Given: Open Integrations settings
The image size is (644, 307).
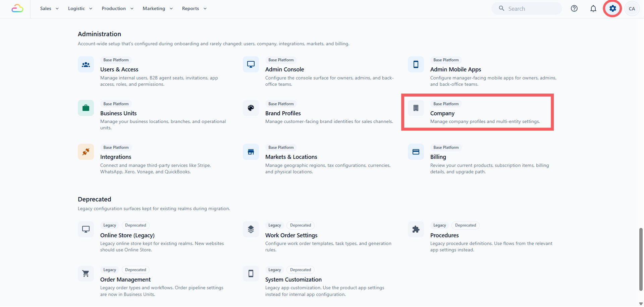Looking at the screenshot, I should coord(116,157).
